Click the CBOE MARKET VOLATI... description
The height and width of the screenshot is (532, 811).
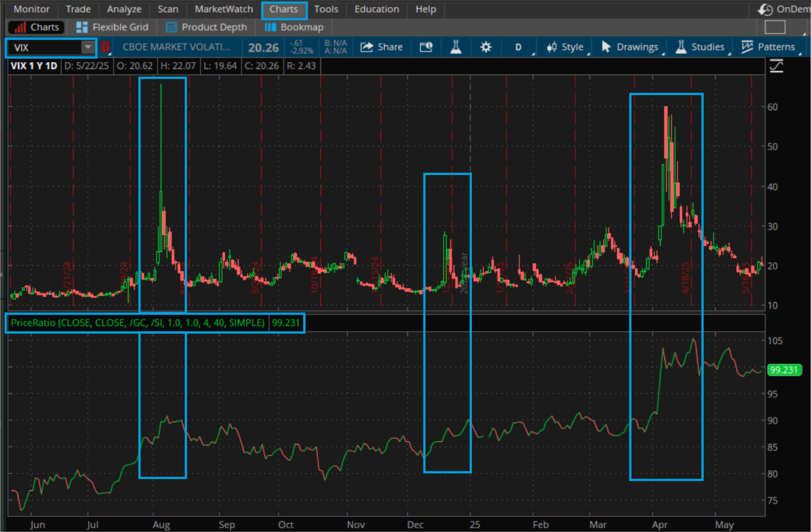click(176, 47)
